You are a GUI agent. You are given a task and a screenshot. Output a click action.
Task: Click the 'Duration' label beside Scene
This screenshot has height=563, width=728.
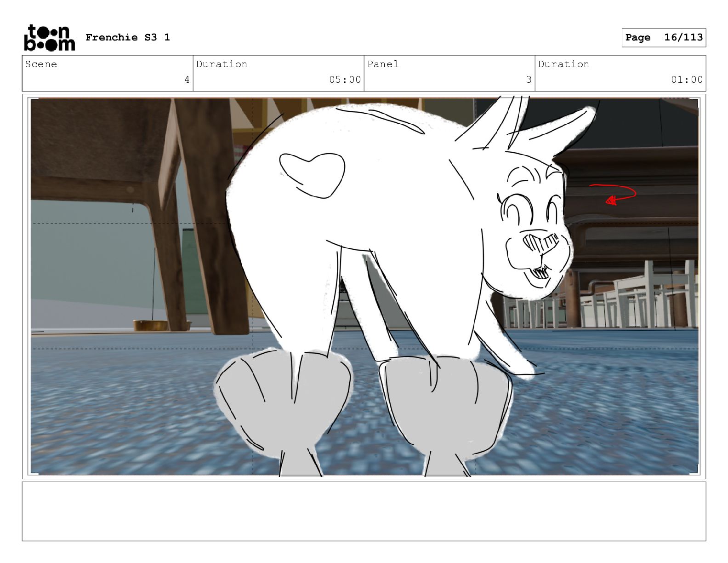(x=222, y=64)
